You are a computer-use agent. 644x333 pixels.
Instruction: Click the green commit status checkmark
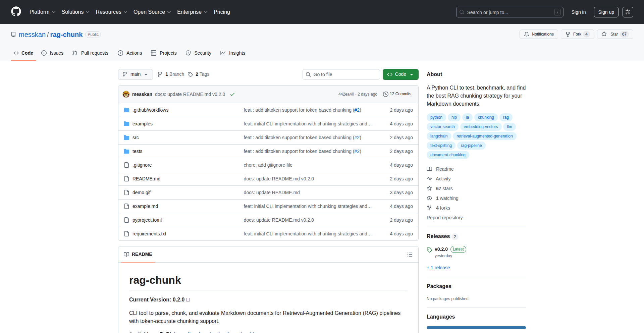point(232,95)
